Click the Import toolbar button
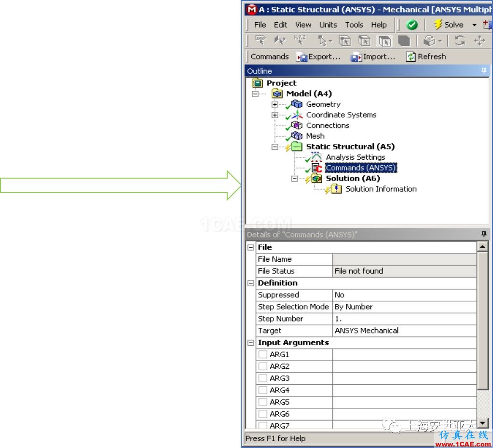This screenshot has width=493, height=448. click(x=373, y=57)
